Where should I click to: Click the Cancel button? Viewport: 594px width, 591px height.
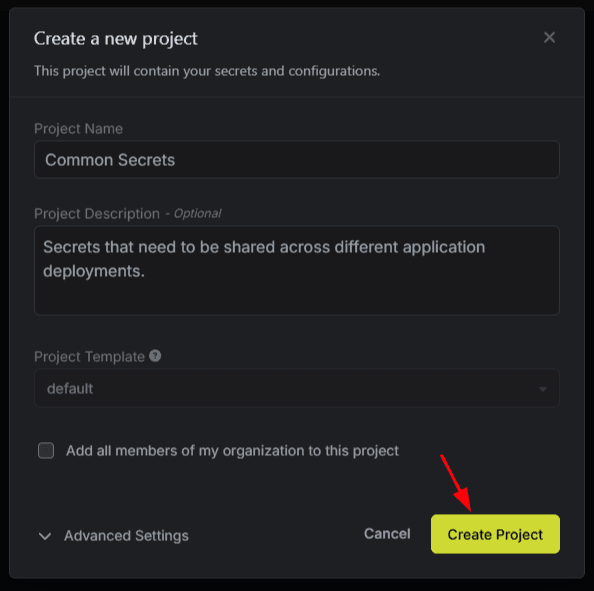point(387,534)
